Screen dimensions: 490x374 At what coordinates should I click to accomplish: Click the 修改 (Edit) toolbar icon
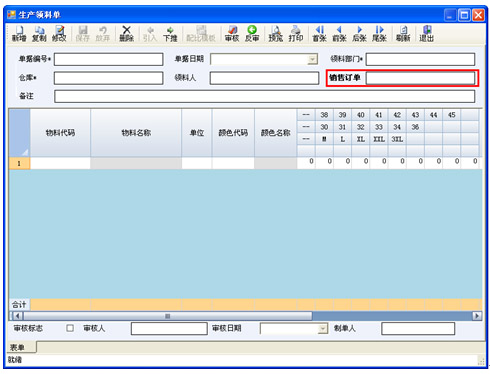pyautogui.click(x=59, y=34)
